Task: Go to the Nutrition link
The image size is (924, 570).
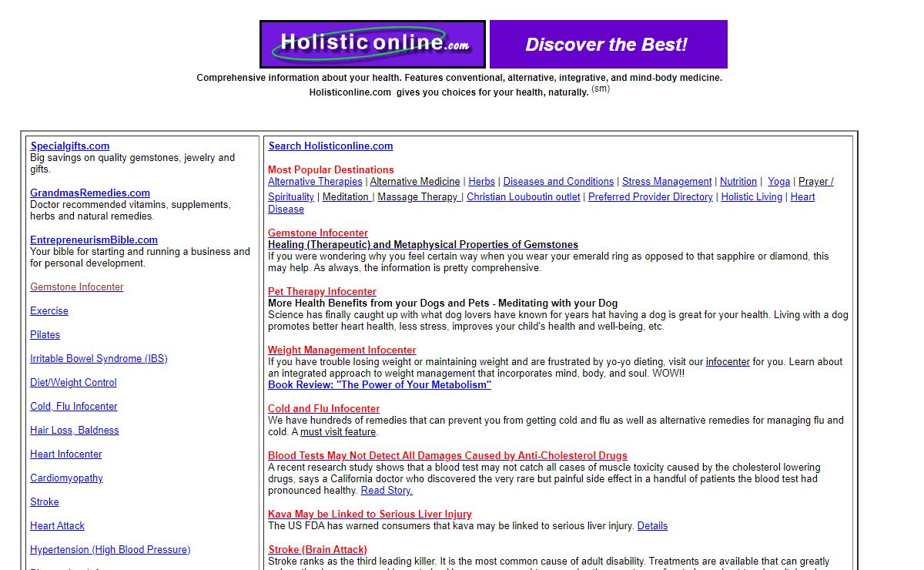Action: pyautogui.click(x=738, y=181)
